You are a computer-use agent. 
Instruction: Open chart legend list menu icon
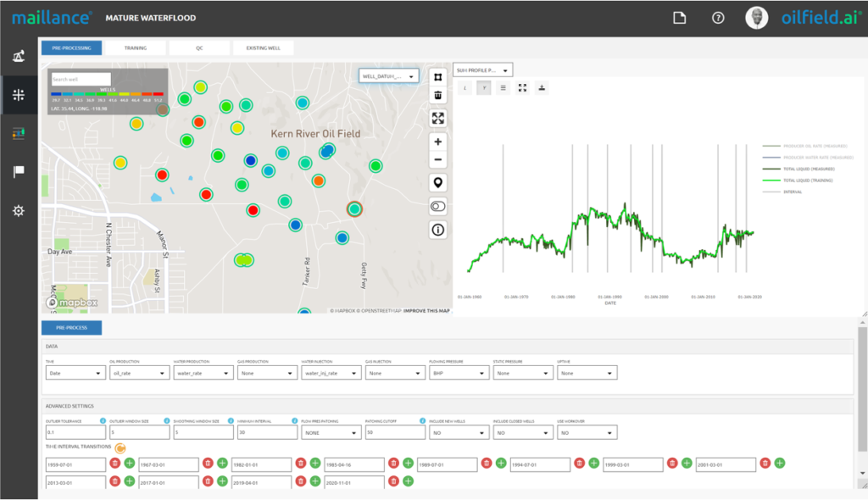click(x=503, y=87)
